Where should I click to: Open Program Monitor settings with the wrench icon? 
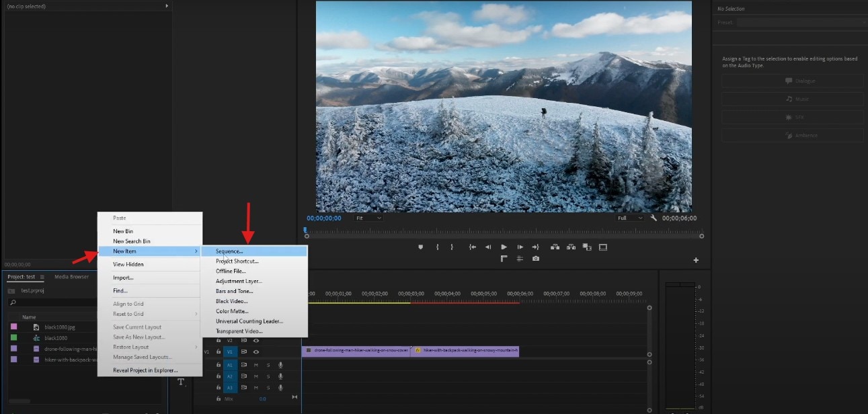(654, 218)
